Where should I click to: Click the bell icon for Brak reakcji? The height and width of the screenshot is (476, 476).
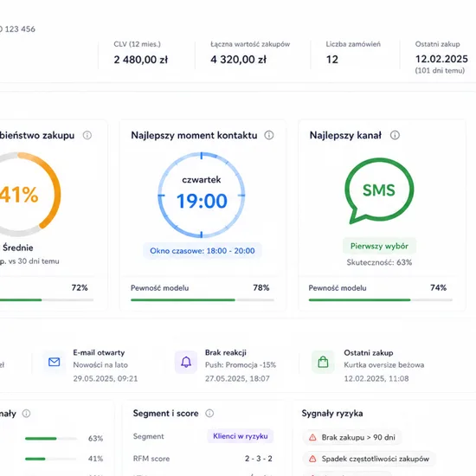tap(186, 362)
